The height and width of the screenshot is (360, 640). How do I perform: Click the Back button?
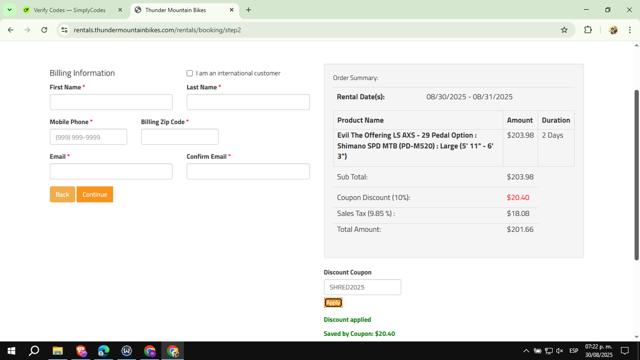pos(62,194)
